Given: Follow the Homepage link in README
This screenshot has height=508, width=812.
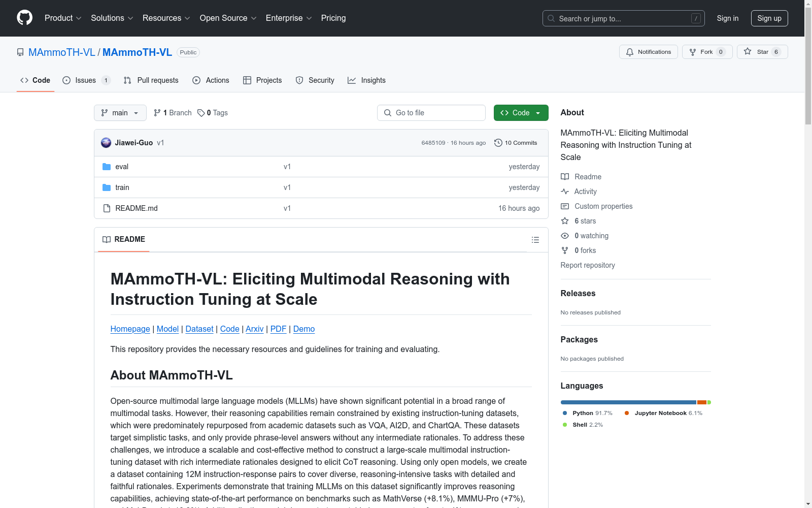Looking at the screenshot, I should (x=130, y=329).
